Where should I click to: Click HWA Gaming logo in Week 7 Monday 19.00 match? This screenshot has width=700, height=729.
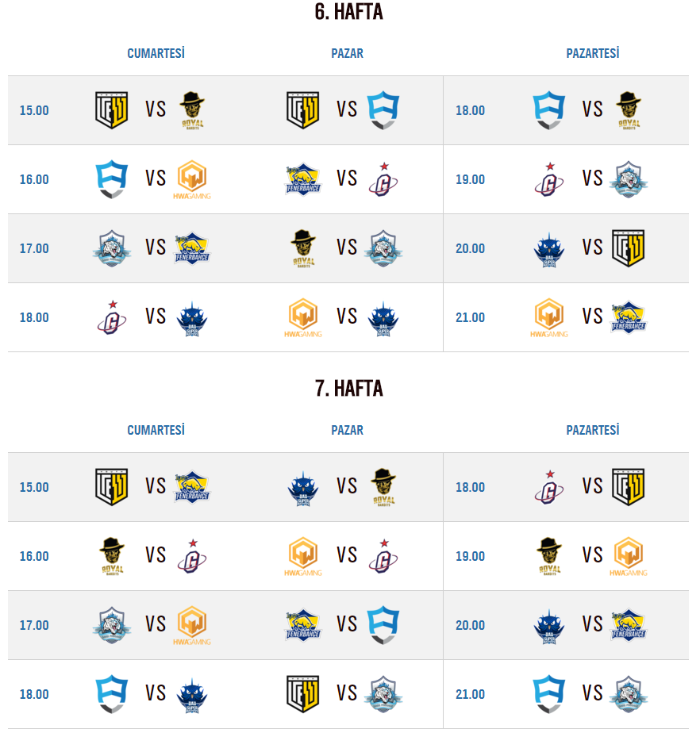[629, 556]
